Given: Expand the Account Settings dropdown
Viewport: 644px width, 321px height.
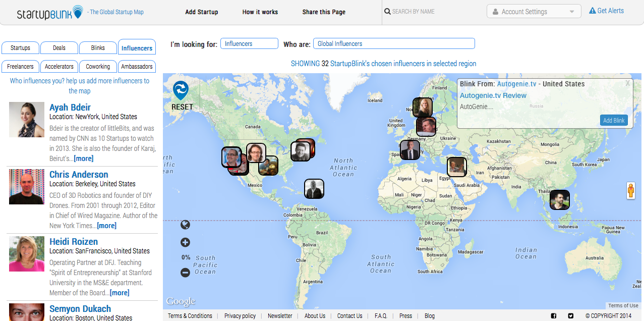Looking at the screenshot, I should 534,12.
